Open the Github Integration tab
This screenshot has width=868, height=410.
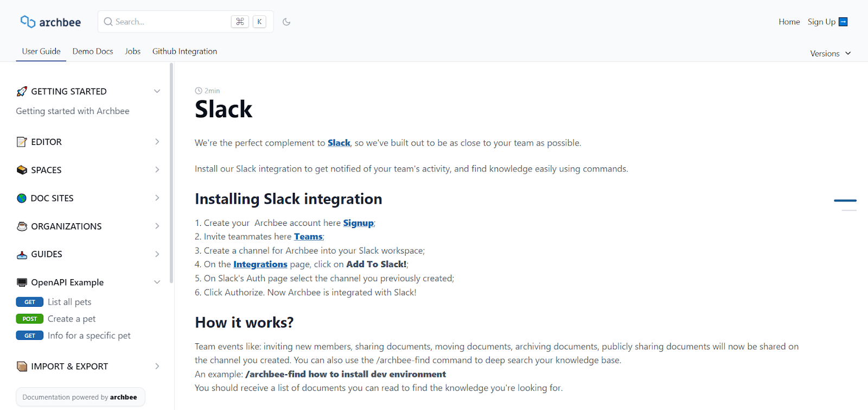[184, 51]
